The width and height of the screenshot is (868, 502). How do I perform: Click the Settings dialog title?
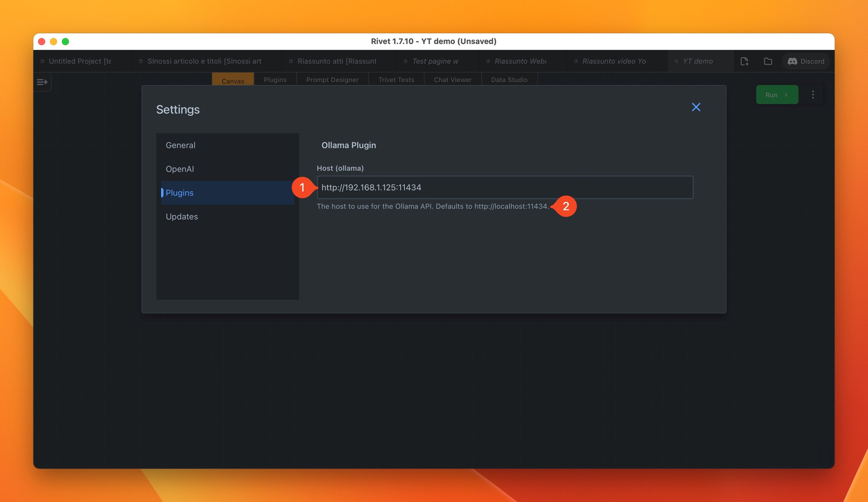pyautogui.click(x=178, y=109)
